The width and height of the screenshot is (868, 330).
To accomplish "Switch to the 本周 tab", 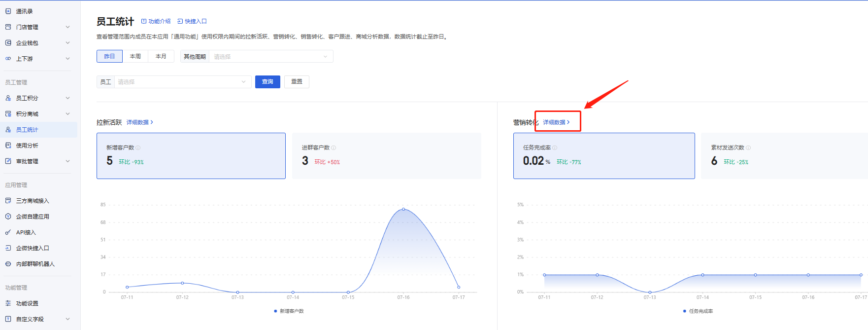I will pyautogui.click(x=135, y=57).
